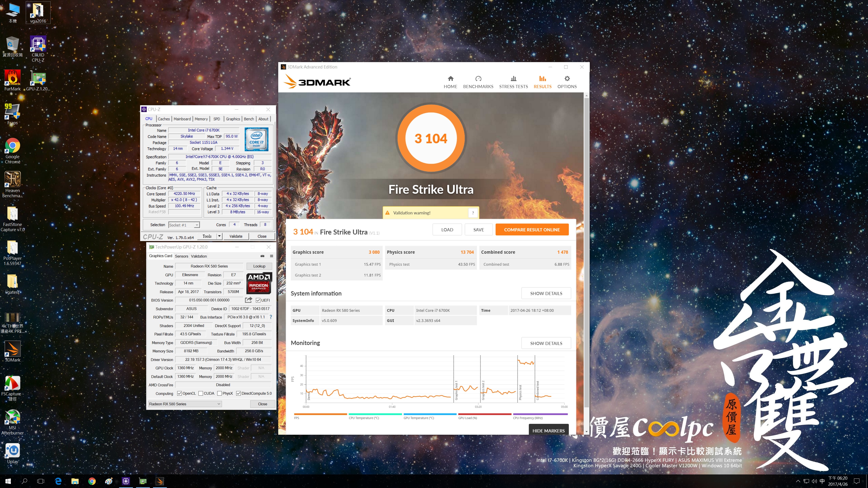The width and height of the screenshot is (868, 488).
Task: Open the 3DMark HOME section
Action: pos(450,82)
